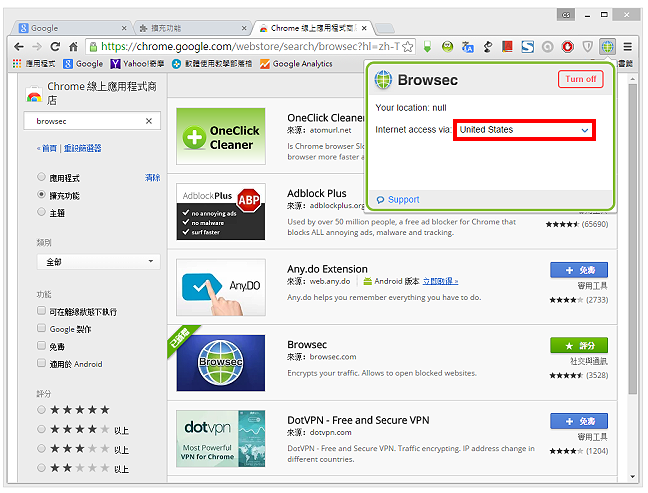Open the Chrome hamburger menu
The width and height of the screenshot is (648, 493).
click(x=627, y=47)
